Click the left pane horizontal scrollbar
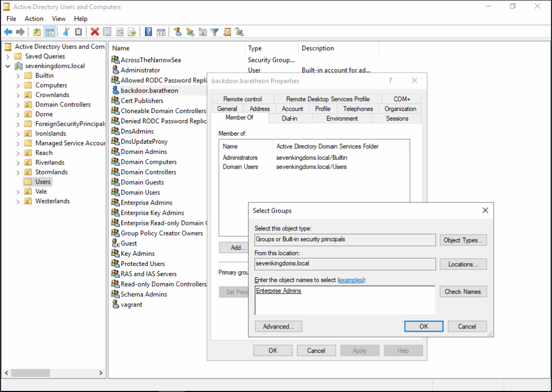552x392 pixels. pyautogui.click(x=53, y=373)
